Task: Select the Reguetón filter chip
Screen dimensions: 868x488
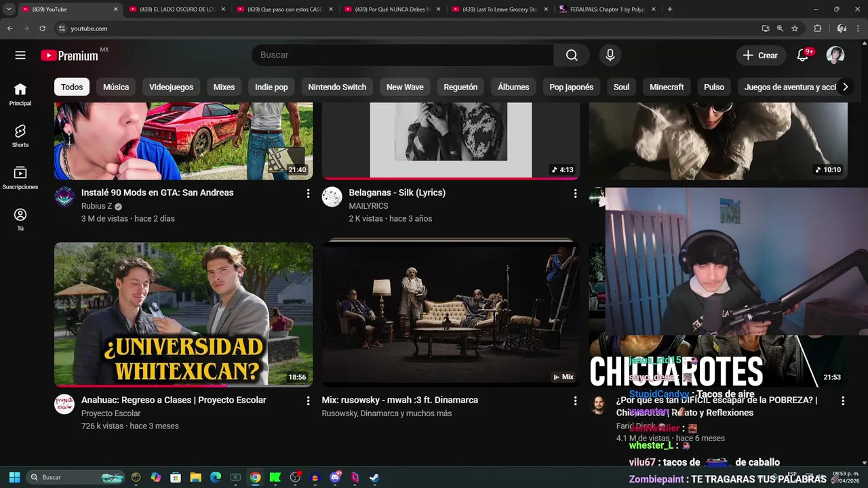Action: [x=460, y=87]
